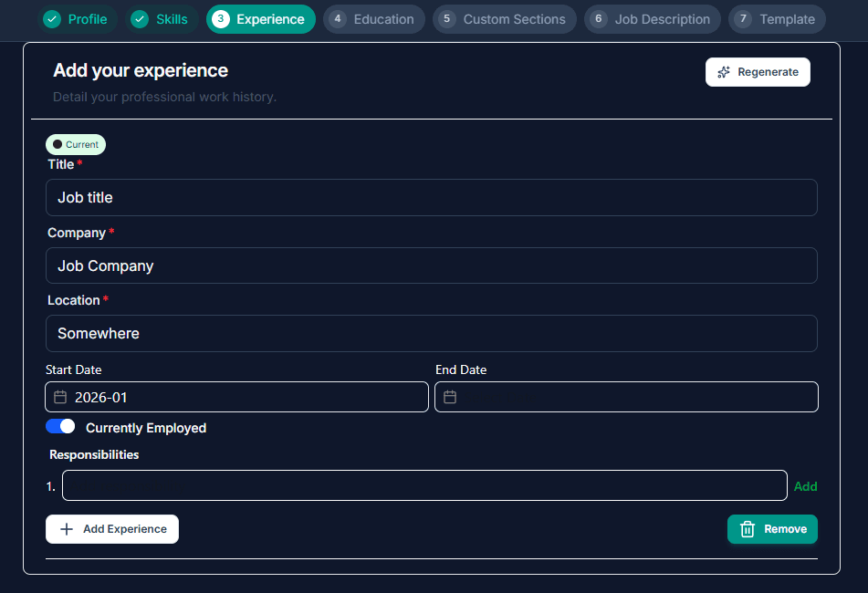868x593 pixels.
Task: Click the Location label
Action: pos(74,300)
